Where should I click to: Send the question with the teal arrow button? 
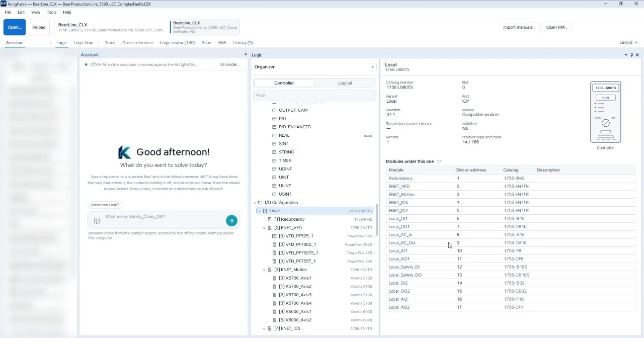[231, 220]
